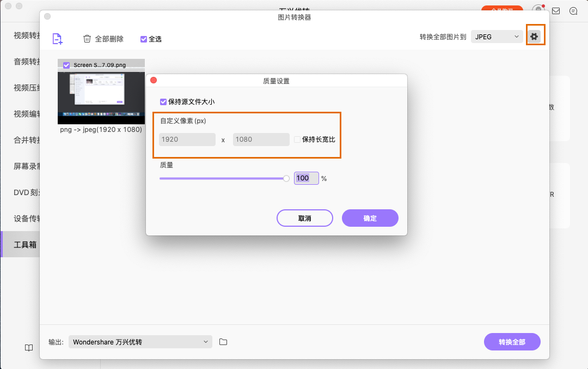Click the 确定 confirm button

click(x=370, y=217)
